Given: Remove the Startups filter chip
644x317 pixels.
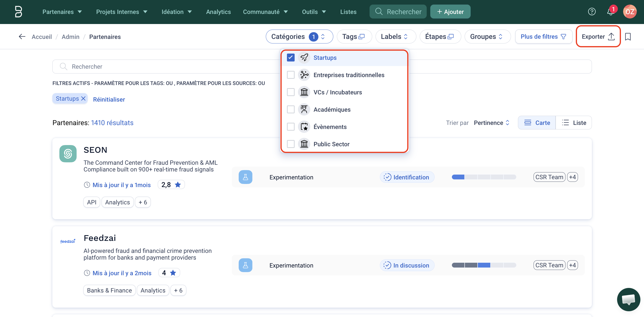Looking at the screenshot, I should [83, 98].
